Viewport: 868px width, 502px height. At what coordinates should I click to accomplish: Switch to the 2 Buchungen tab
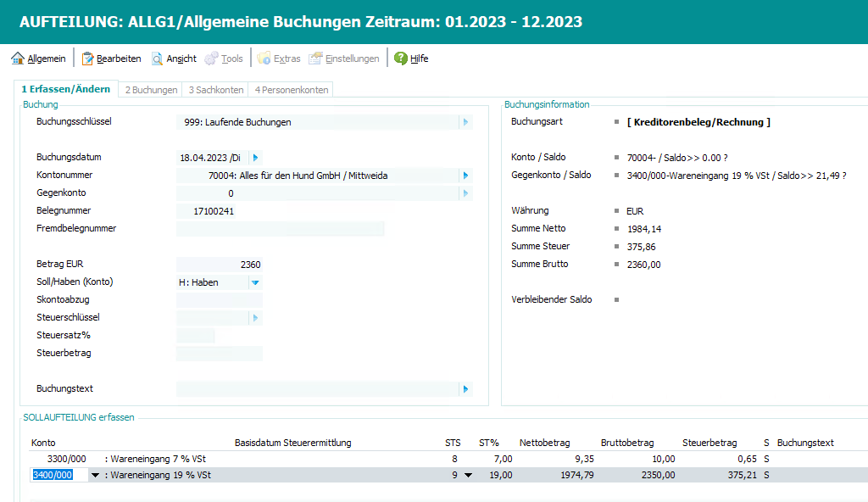point(151,90)
